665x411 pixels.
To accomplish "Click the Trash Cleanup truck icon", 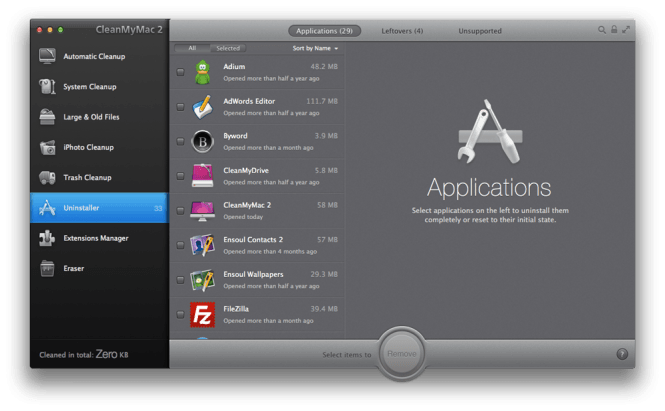I will click(x=47, y=177).
